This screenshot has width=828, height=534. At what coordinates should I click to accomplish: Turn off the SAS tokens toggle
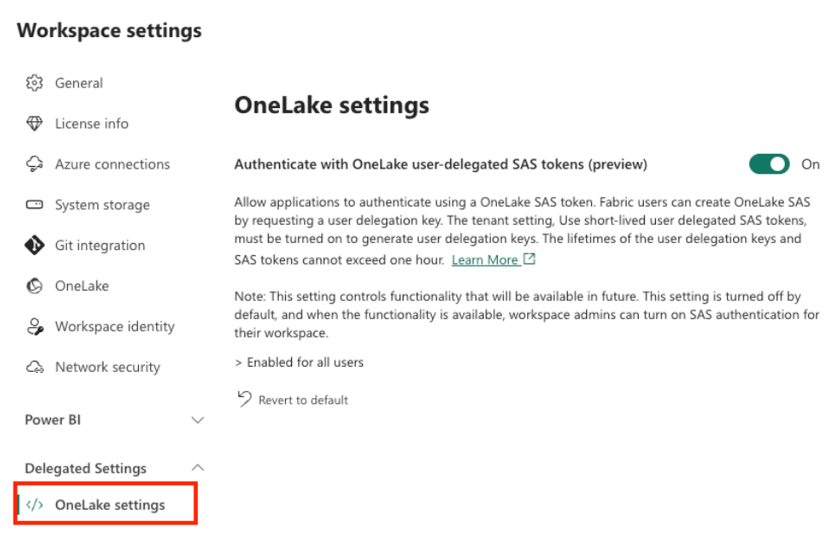point(769,164)
